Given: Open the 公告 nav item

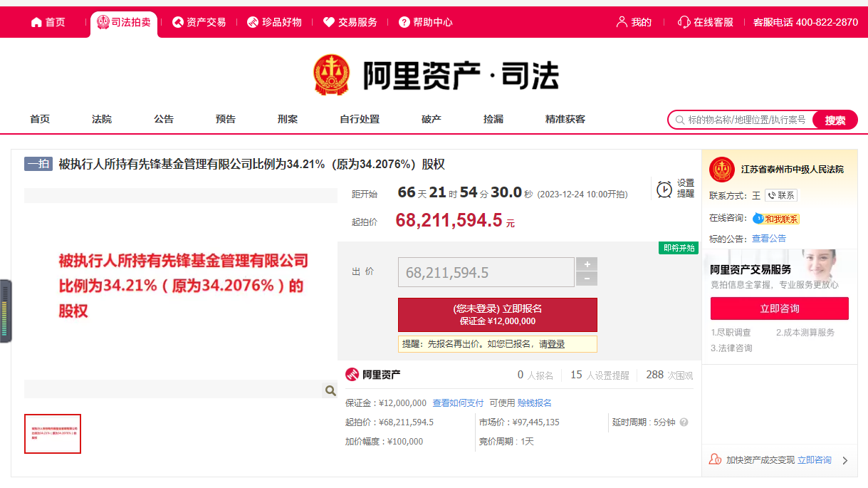Looking at the screenshot, I should tap(164, 119).
